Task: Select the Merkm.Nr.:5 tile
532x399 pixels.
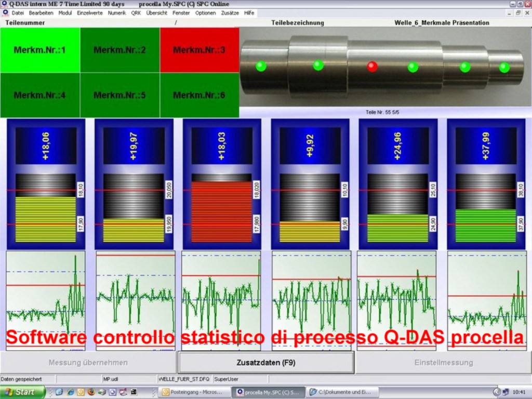Action: point(120,96)
